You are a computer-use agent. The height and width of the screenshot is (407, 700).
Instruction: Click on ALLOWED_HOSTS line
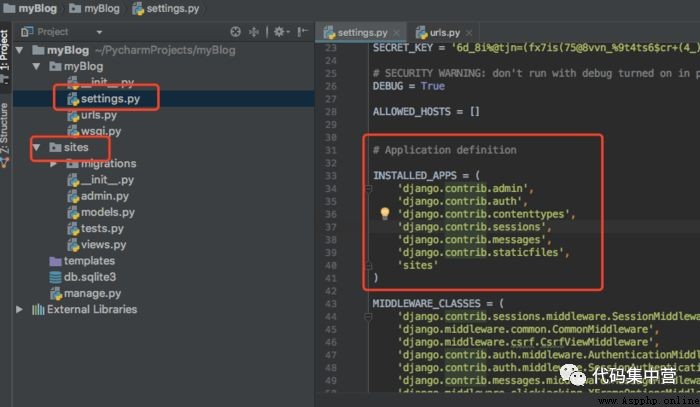(426, 112)
